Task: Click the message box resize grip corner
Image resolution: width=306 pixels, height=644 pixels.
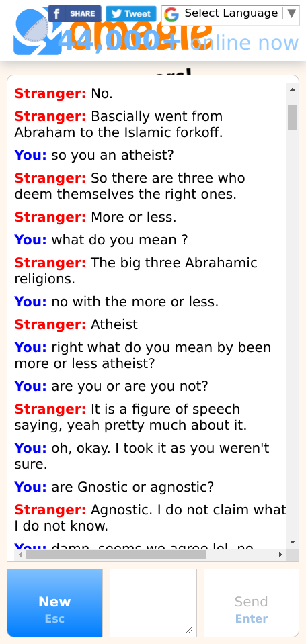Action: coord(189,629)
